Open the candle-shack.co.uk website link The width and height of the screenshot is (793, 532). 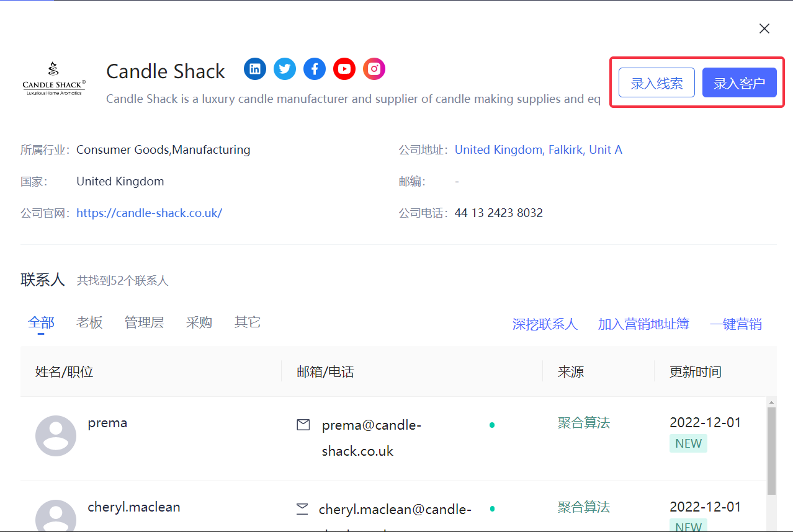(x=149, y=213)
